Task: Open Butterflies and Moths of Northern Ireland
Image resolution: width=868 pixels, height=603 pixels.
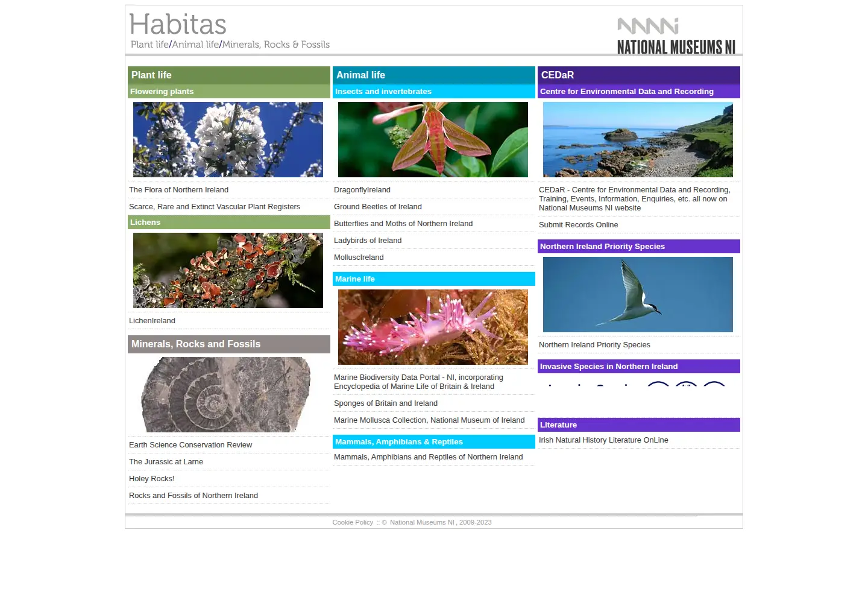Action: click(x=403, y=224)
